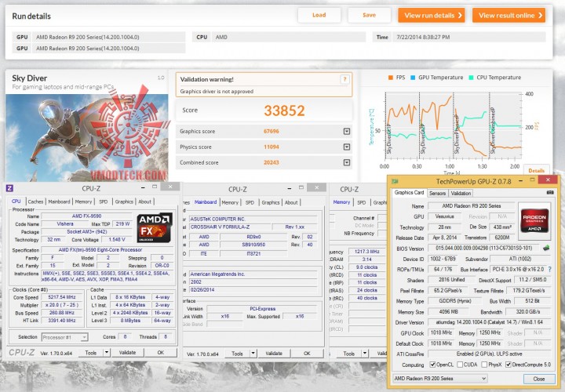The height and width of the screenshot is (392, 565).
Task: Click the green CPU Temperature legend swatch
Action: click(x=471, y=78)
